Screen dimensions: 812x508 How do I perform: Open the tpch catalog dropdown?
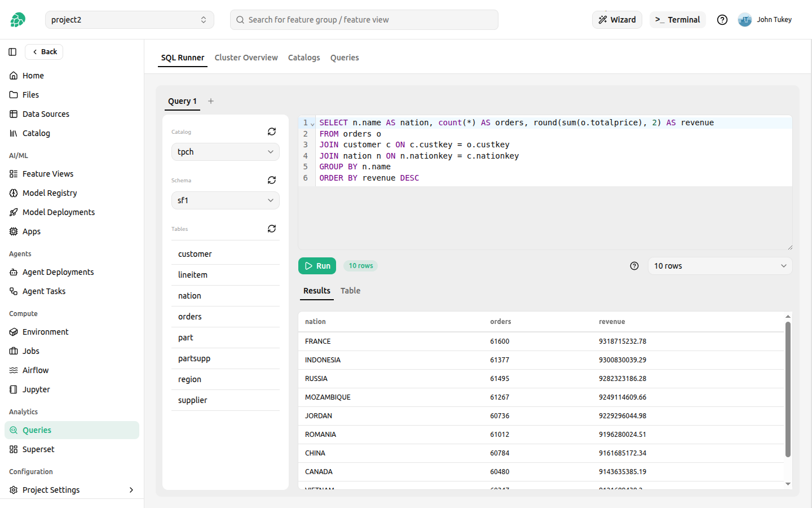pos(226,152)
